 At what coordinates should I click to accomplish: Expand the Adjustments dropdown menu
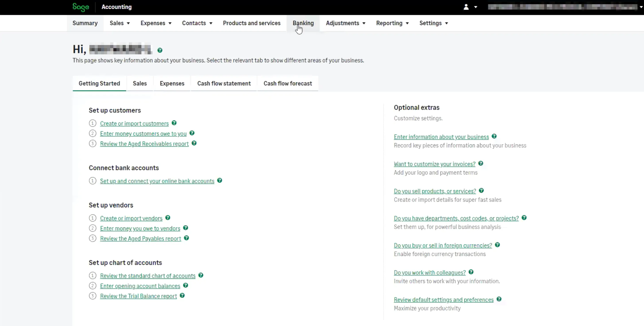click(x=345, y=23)
